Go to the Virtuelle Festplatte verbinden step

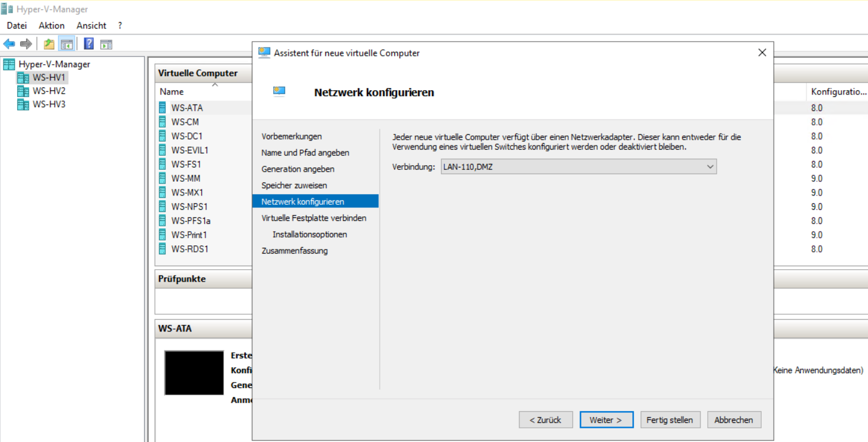[314, 218]
